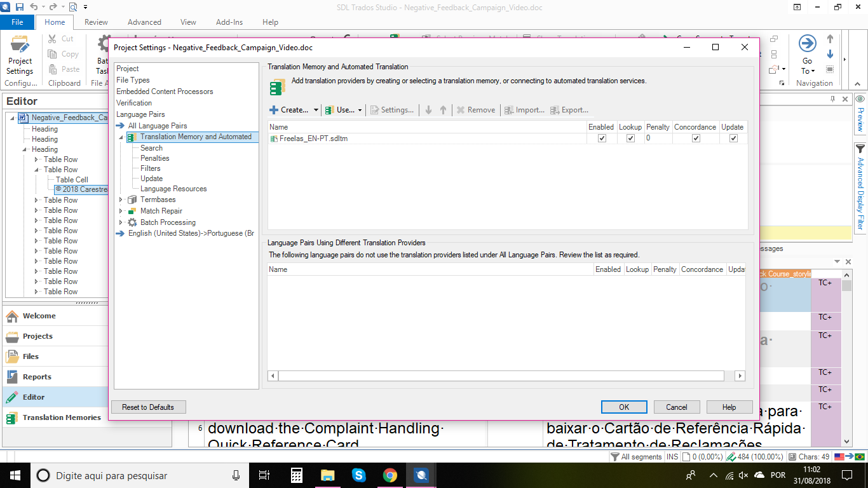This screenshot has width=868, height=488.
Task: Select File Types in settings tree
Action: click(x=133, y=80)
